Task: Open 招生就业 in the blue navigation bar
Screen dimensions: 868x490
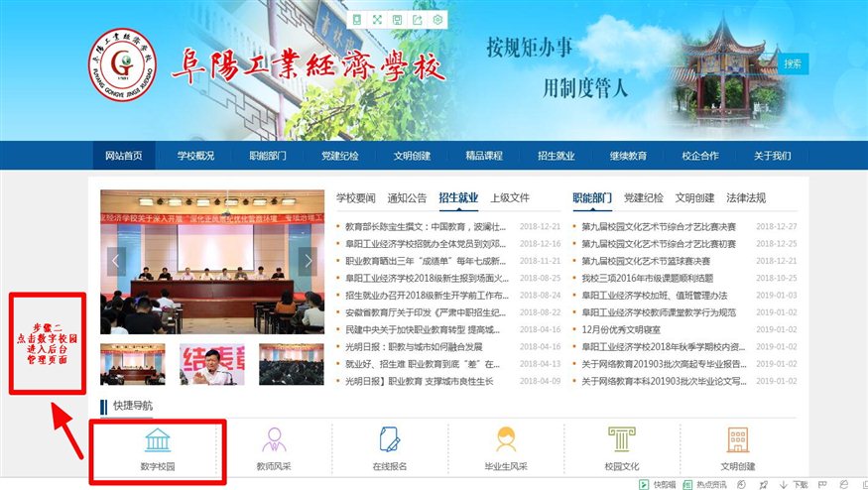Action: [x=556, y=156]
